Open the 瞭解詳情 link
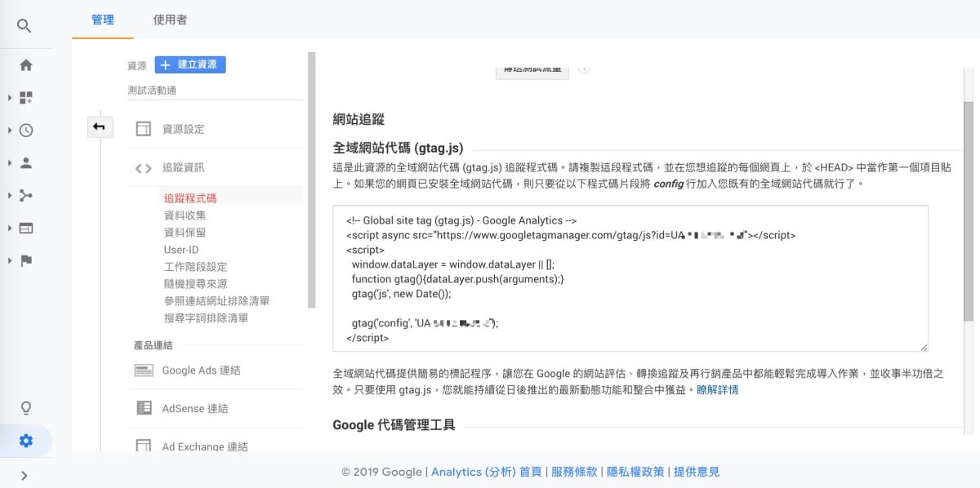The height and width of the screenshot is (488, 980). (717, 390)
